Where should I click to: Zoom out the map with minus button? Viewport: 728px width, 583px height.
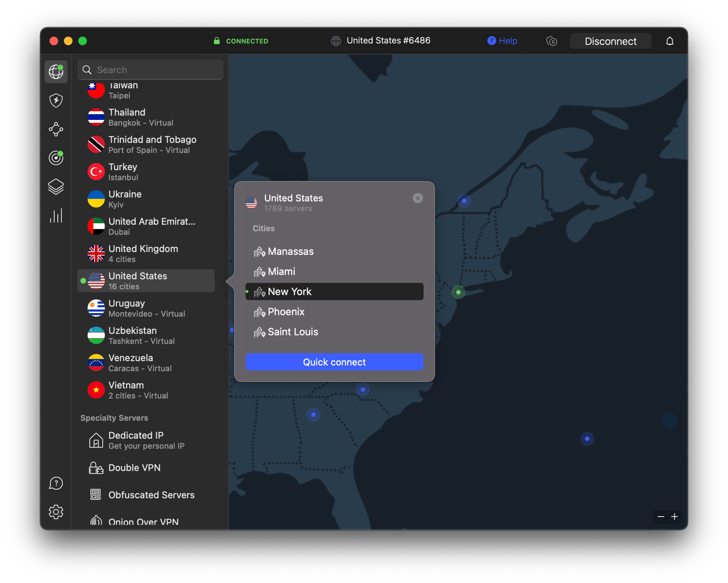point(661,516)
